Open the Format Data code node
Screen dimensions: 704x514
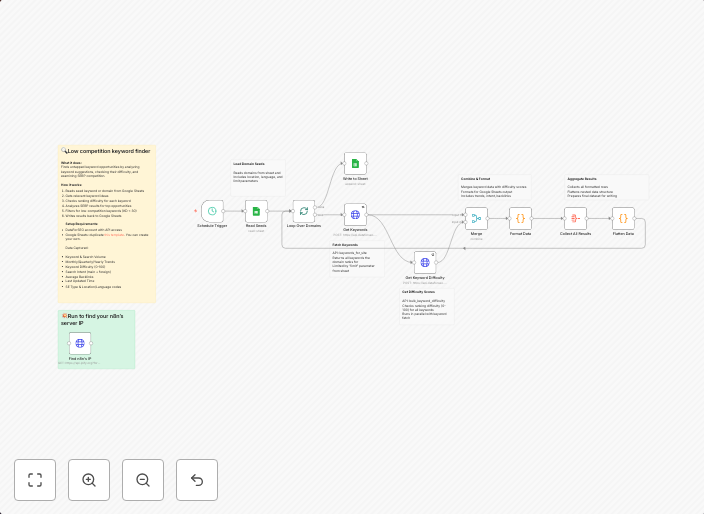(x=520, y=218)
